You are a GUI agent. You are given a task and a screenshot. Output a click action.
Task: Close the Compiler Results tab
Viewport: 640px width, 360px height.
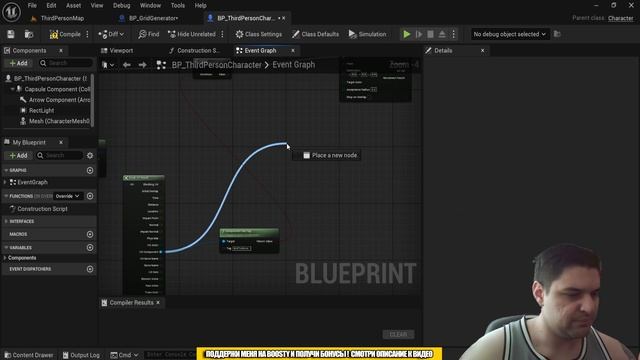158,303
